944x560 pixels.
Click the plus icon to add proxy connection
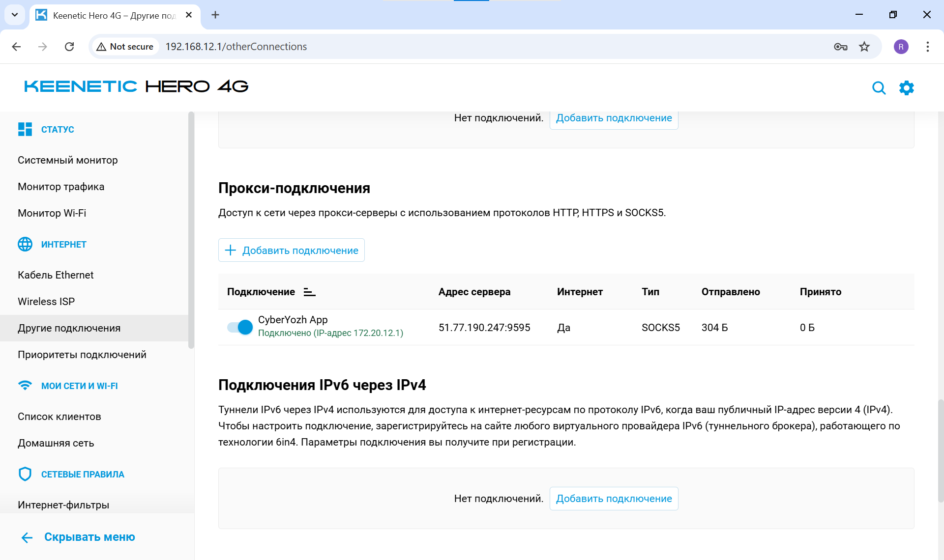click(230, 250)
